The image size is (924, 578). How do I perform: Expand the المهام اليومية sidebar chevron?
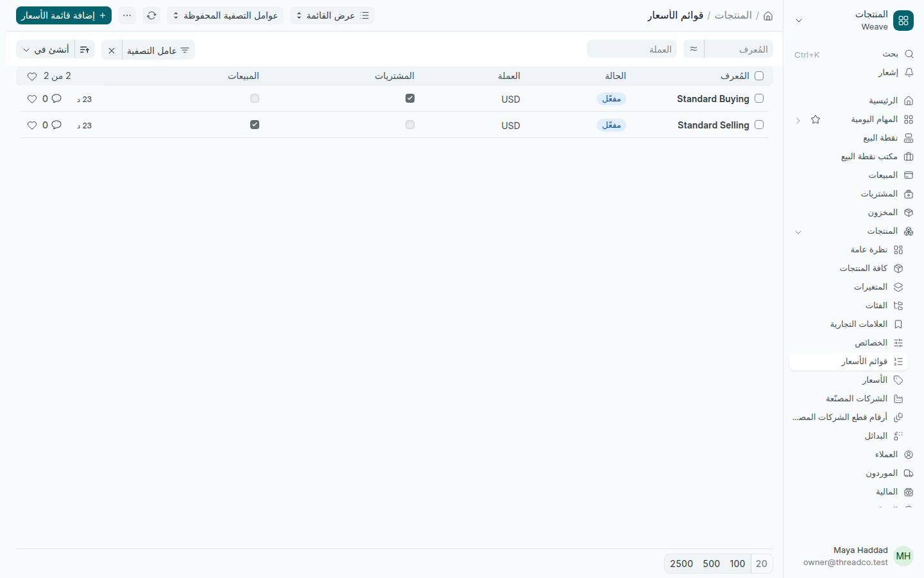[798, 120]
